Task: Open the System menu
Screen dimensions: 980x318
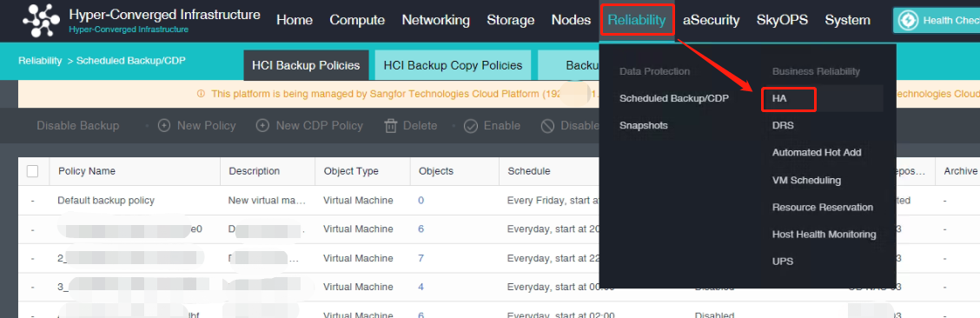Action: [x=847, y=20]
